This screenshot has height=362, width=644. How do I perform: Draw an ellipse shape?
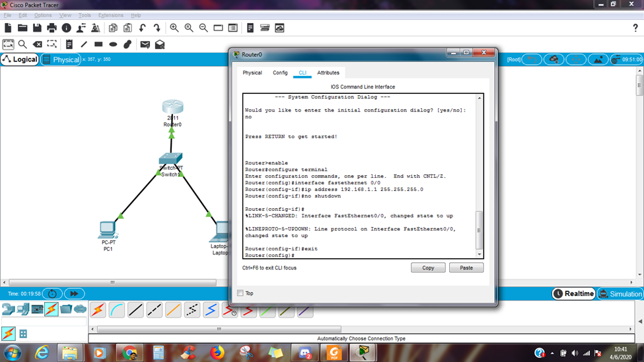point(113,44)
